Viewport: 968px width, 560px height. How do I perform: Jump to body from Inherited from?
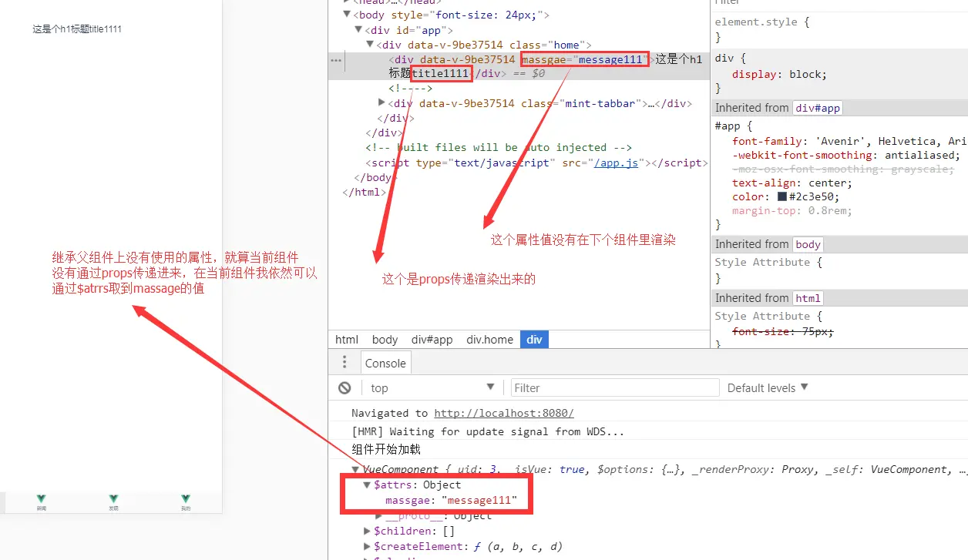[x=808, y=244]
